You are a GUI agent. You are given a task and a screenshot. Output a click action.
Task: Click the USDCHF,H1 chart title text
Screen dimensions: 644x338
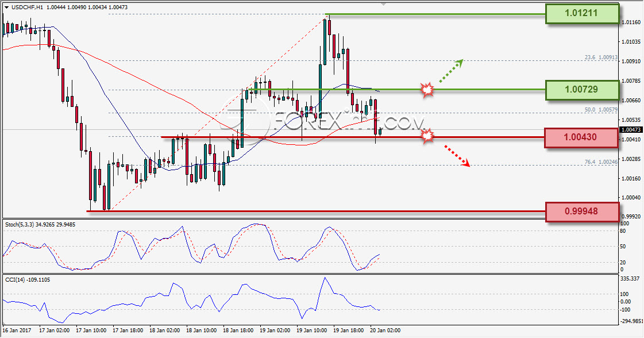tap(27, 7)
